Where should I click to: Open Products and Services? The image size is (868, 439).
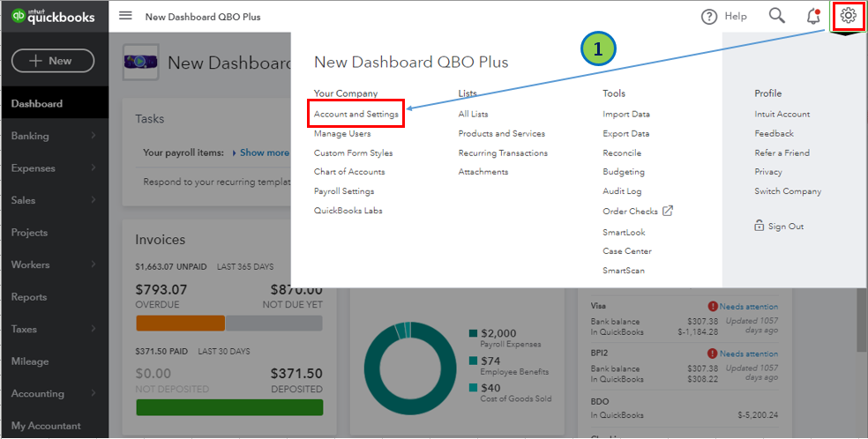[502, 133]
